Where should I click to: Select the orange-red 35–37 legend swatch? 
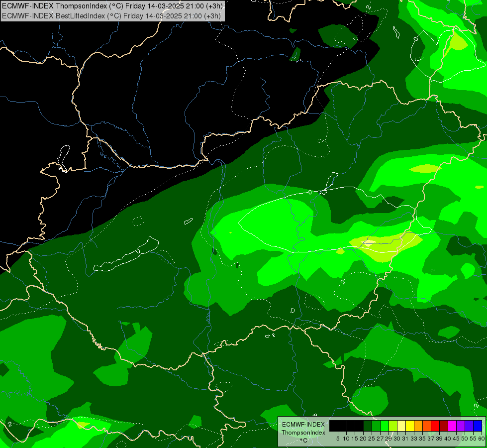click(x=427, y=426)
